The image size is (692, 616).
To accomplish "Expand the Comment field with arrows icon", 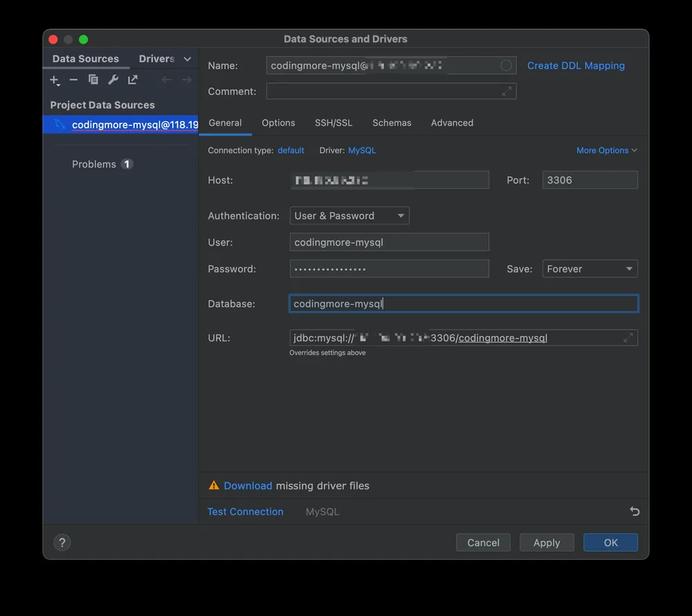I will click(507, 91).
